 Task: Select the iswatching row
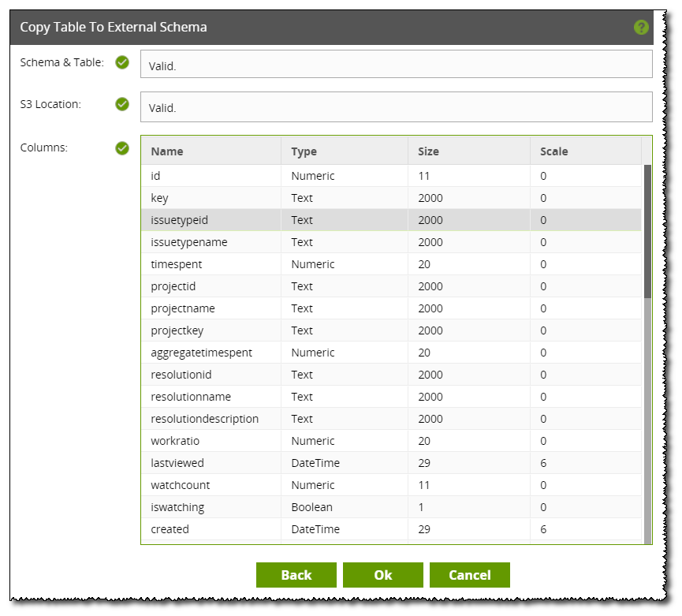click(x=391, y=507)
